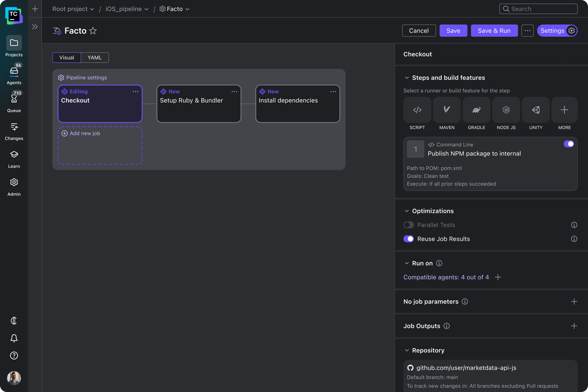
Task: Open the Compatible agents link
Action: point(446,278)
